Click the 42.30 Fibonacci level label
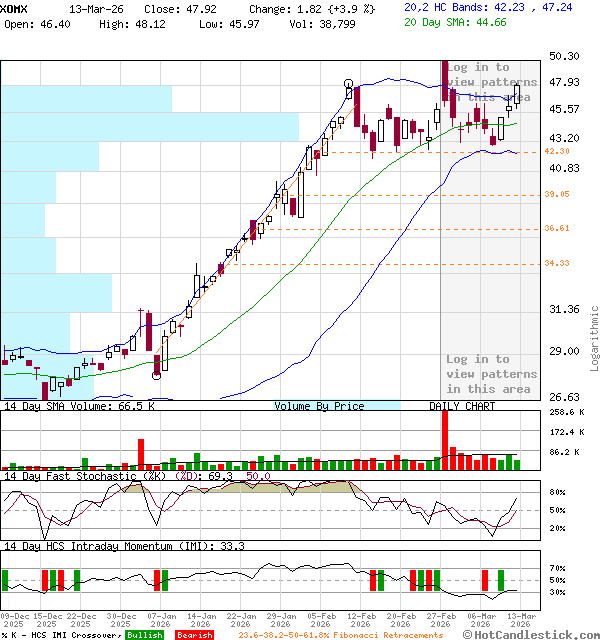This screenshot has height=640, width=600. [x=556, y=151]
